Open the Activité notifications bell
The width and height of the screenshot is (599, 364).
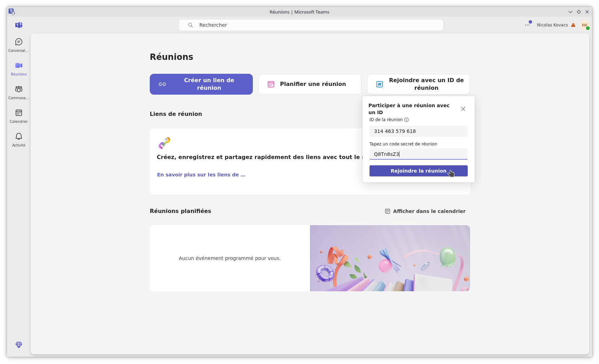18,139
